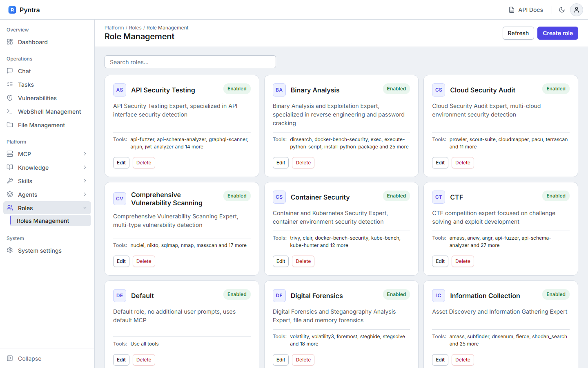
Task: Click the IC badge on Information Collection
Action: coord(439,296)
